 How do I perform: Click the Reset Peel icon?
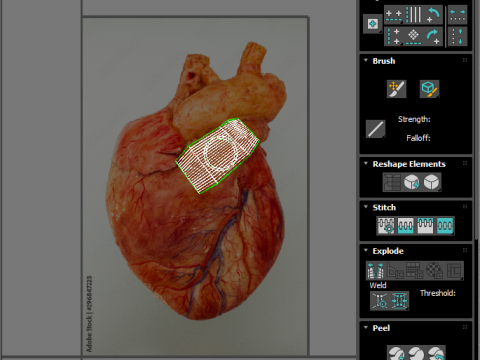pyautogui.click(x=436, y=353)
